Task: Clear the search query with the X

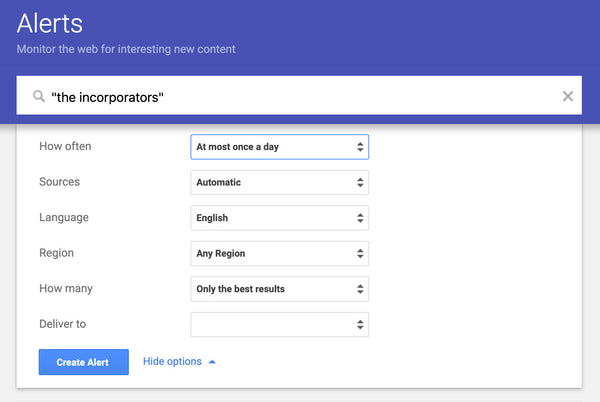Action: pos(568,97)
